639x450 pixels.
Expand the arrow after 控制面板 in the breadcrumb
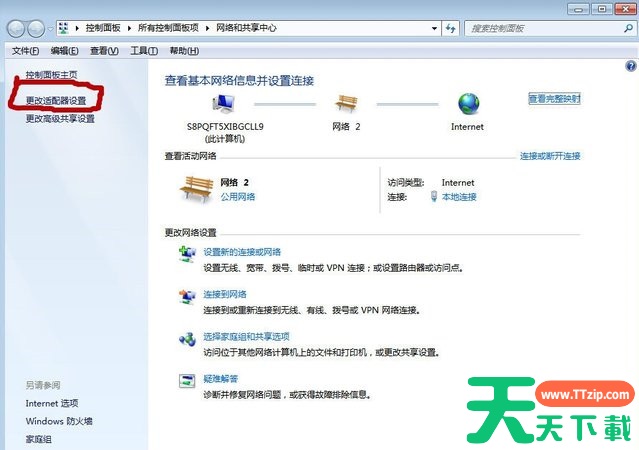click(x=129, y=28)
